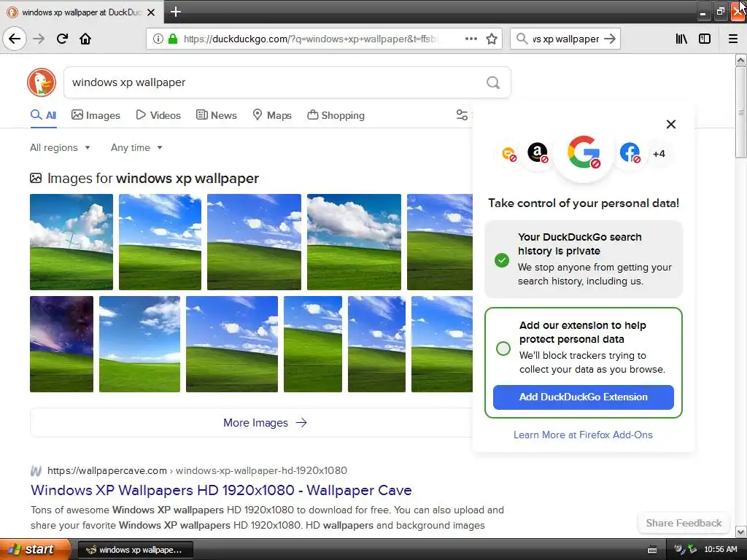Expand the Any time filter dropdown
The width and height of the screenshot is (747, 560).
pyautogui.click(x=136, y=147)
